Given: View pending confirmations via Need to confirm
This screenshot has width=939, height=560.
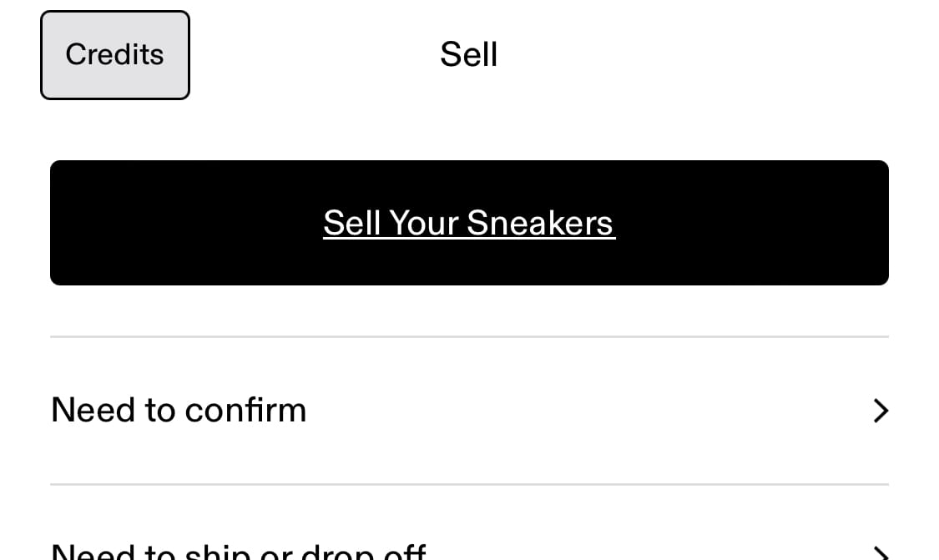Looking at the screenshot, I should [178, 411].
